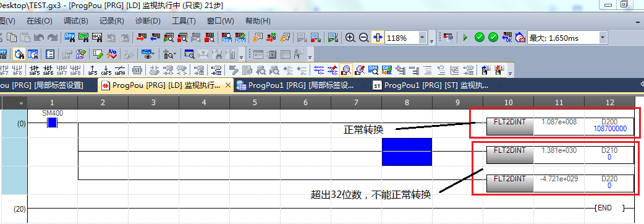Click the rising pulse aF5 contact icon

(93, 71)
